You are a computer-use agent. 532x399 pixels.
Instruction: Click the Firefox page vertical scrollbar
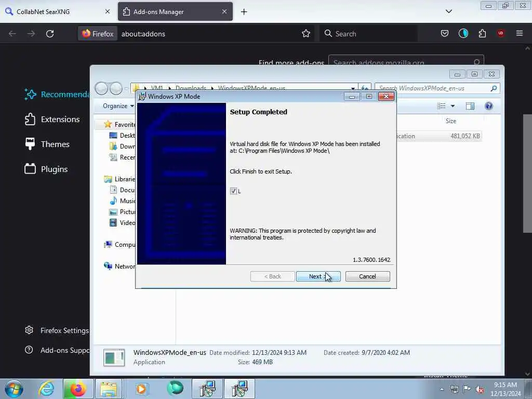point(527,174)
